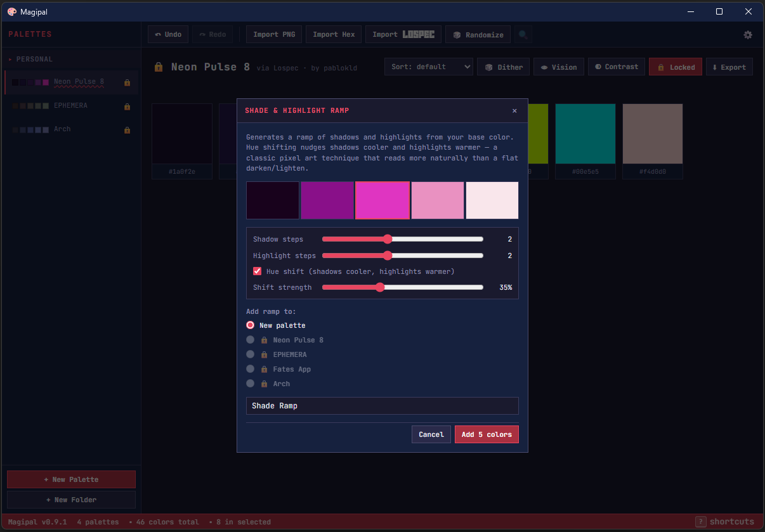Select Neon Pulse 8 radio option in dialog
The width and height of the screenshot is (765, 532).
pyautogui.click(x=251, y=340)
